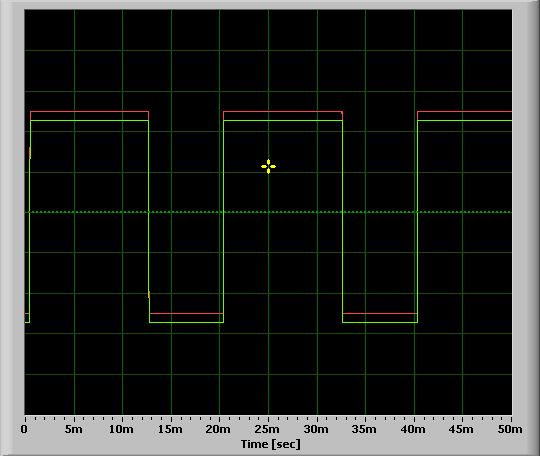Select the red low segment near 15m

(x=186, y=313)
